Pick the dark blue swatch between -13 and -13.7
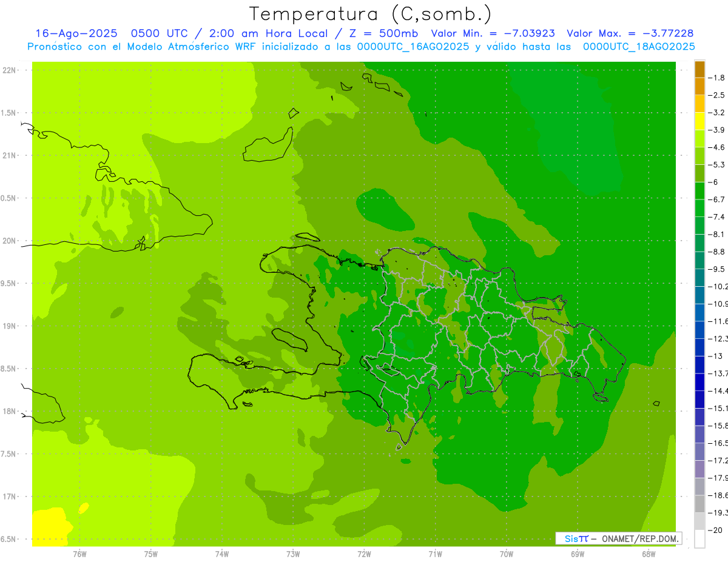Screen dimensions: 728x562 click(699, 364)
